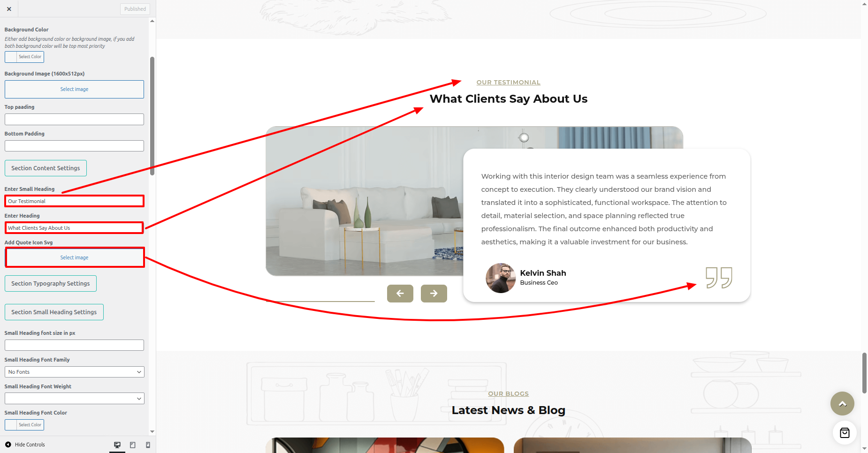This screenshot has width=868, height=453.
Task: Open the shopping cart icon
Action: (845, 433)
